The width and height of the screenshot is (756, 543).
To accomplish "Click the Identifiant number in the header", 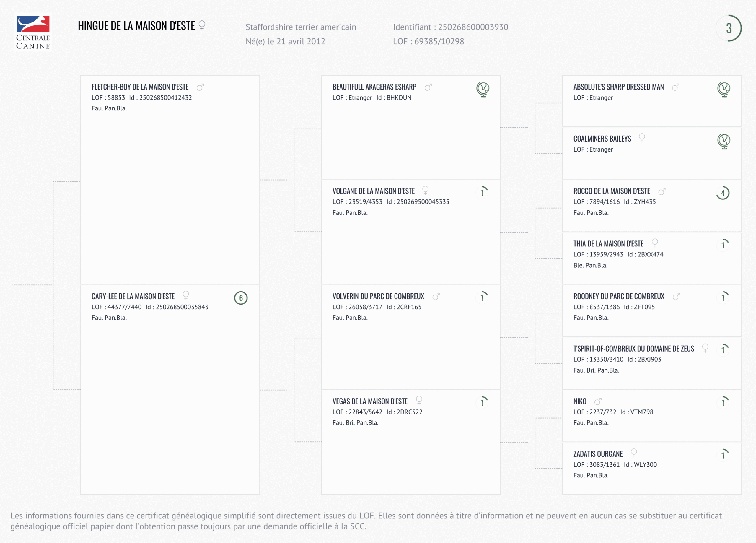I will pos(473,27).
